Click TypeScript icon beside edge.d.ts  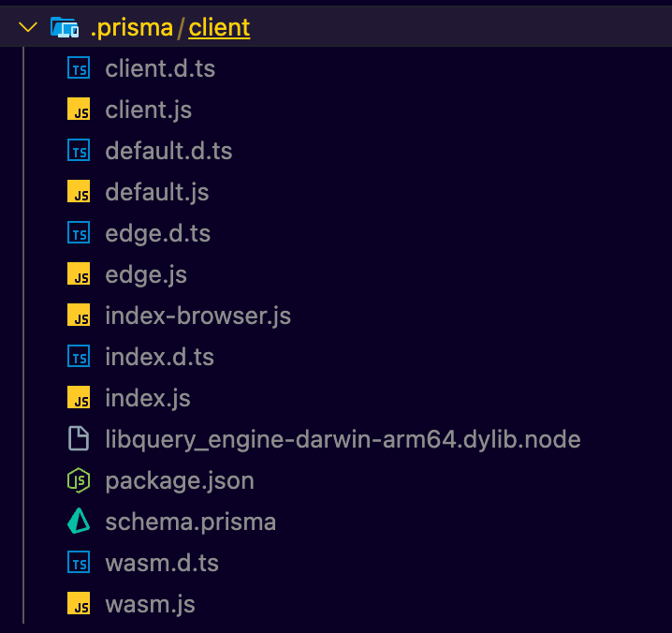click(79, 233)
